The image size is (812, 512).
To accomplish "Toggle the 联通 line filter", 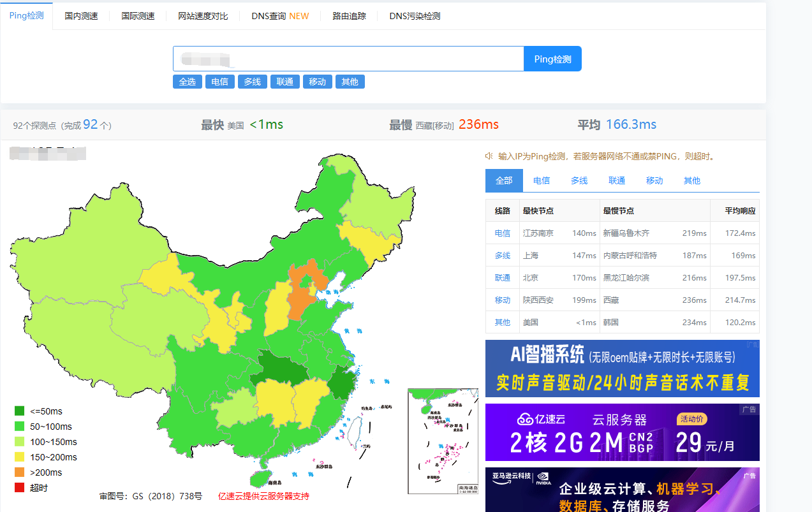I will point(285,82).
